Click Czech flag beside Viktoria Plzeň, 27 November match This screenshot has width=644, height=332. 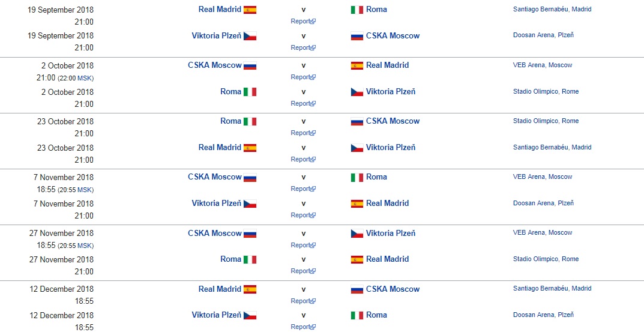point(357,234)
